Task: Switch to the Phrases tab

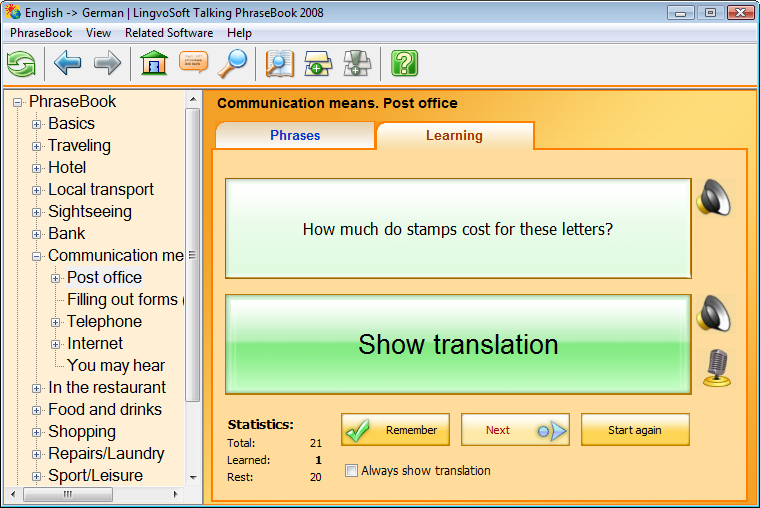Action: pos(295,135)
